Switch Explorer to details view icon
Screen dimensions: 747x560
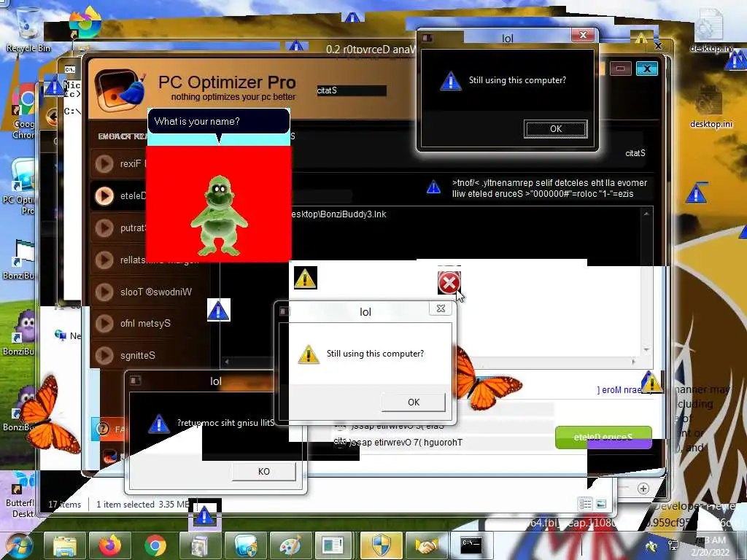(586, 504)
